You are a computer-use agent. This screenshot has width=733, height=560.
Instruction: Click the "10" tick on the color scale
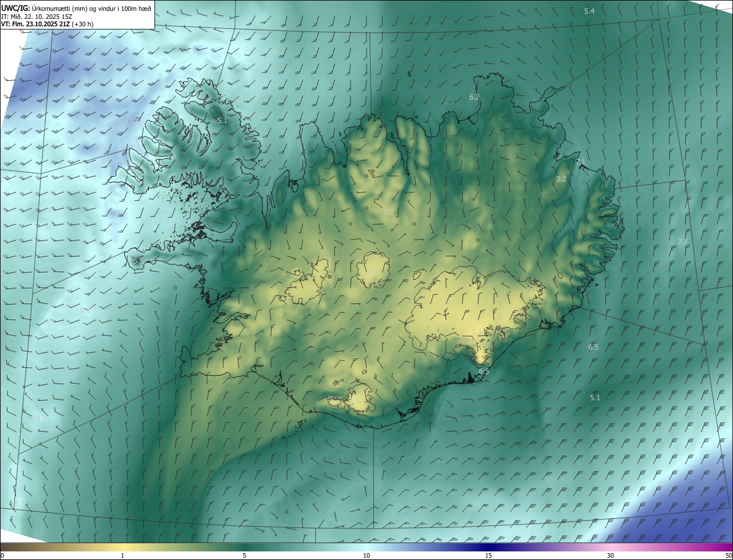[x=366, y=555]
